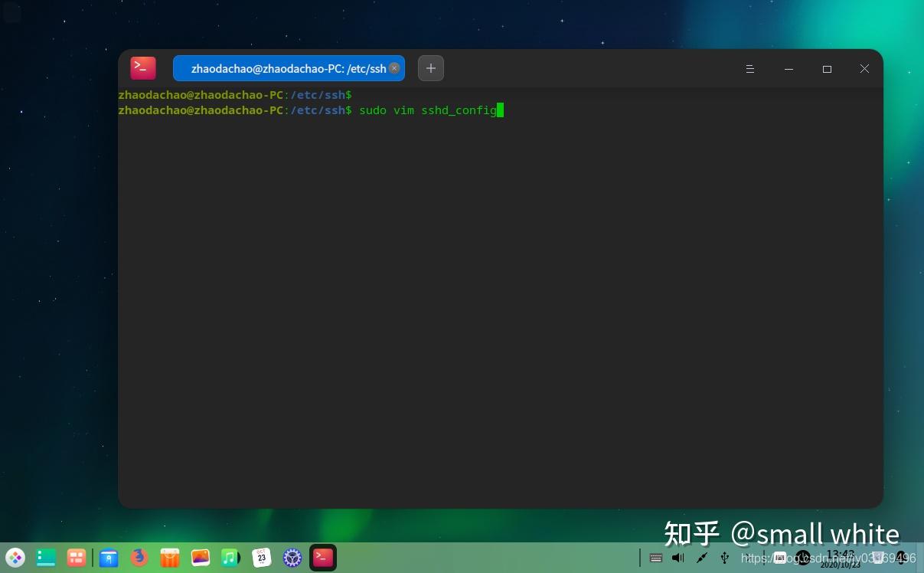Mute sound via the speaker tray icon
Screen dimensions: 924x573
678,558
